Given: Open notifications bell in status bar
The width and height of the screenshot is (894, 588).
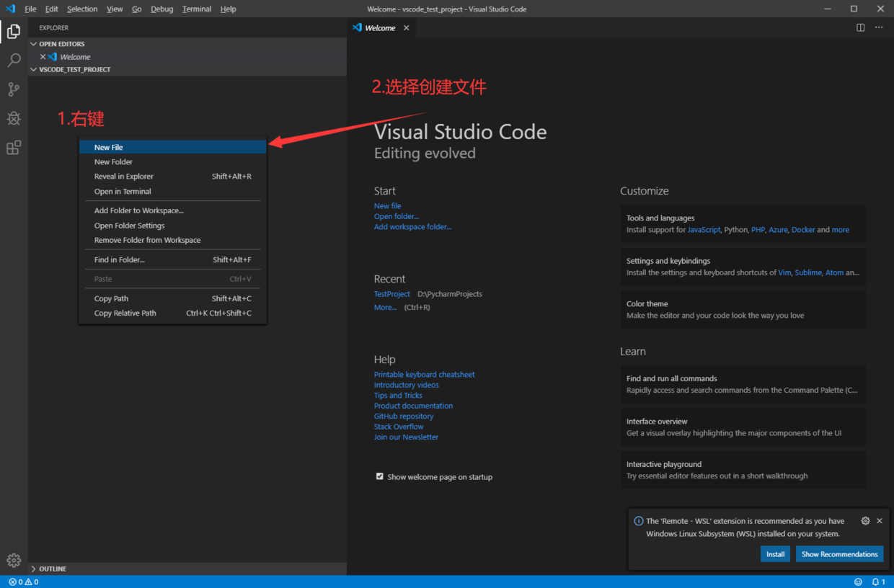Looking at the screenshot, I should coord(878,582).
